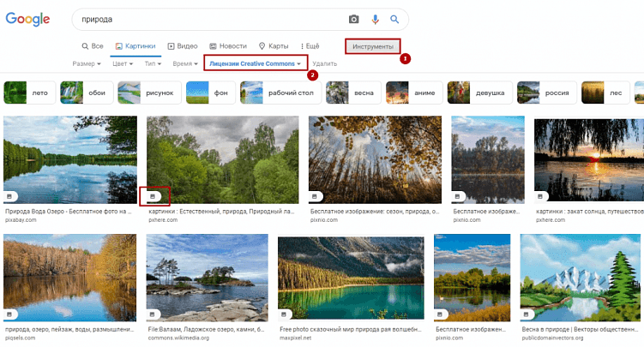
Task: Click license badge on pxhere green forest image
Action: (x=153, y=196)
